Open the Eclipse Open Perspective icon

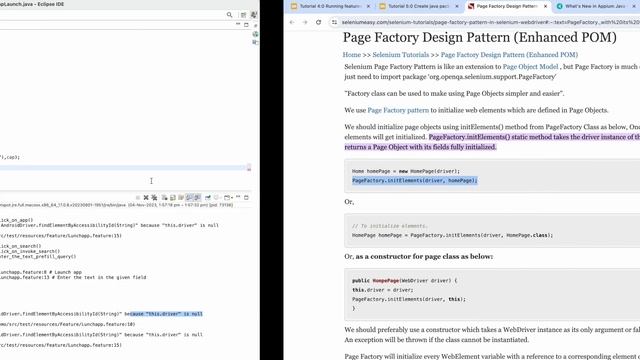(243, 15)
